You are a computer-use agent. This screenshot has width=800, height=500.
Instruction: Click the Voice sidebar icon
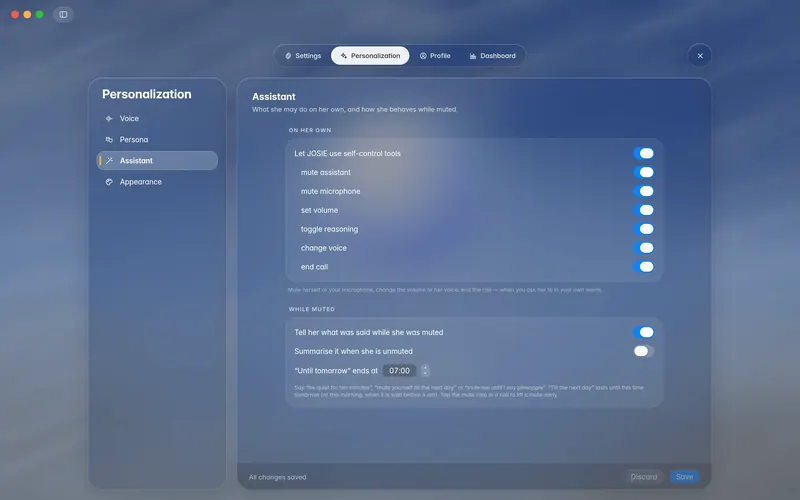click(109, 118)
